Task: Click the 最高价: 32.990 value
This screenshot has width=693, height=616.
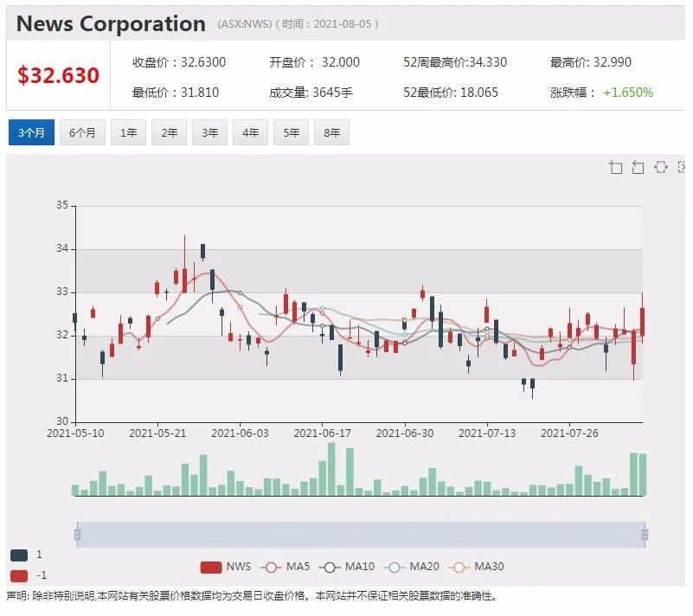Action: coord(590,62)
